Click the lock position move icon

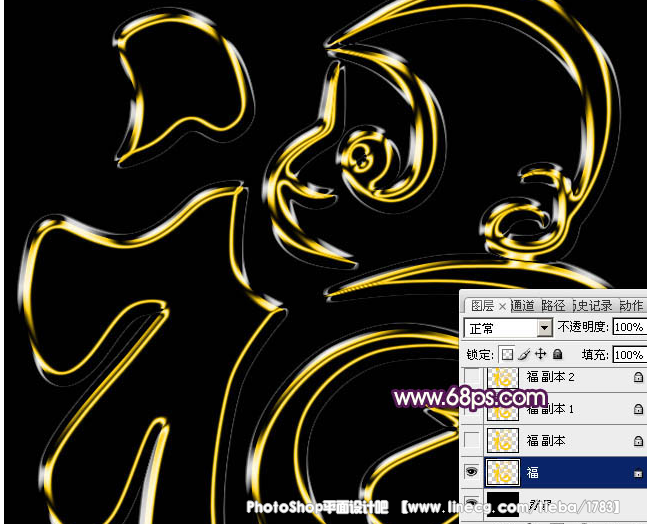(x=541, y=355)
